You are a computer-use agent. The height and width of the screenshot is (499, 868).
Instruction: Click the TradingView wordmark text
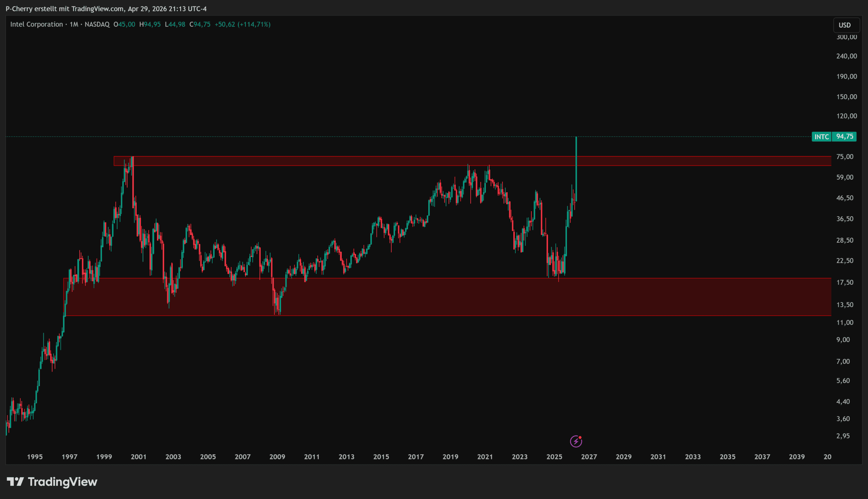point(62,481)
